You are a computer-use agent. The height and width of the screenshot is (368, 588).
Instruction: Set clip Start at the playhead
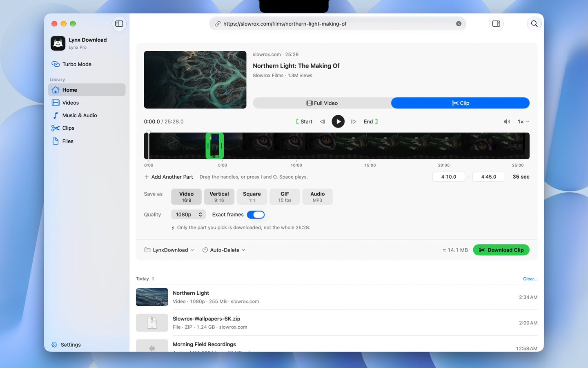pos(304,121)
